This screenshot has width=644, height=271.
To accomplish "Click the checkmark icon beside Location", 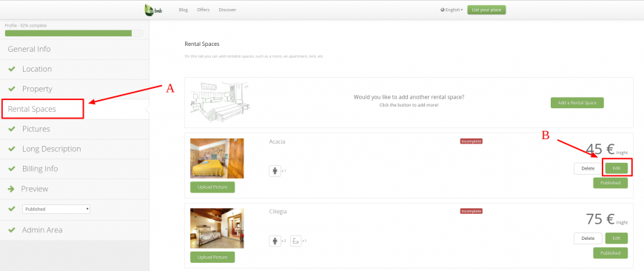I will tap(12, 69).
